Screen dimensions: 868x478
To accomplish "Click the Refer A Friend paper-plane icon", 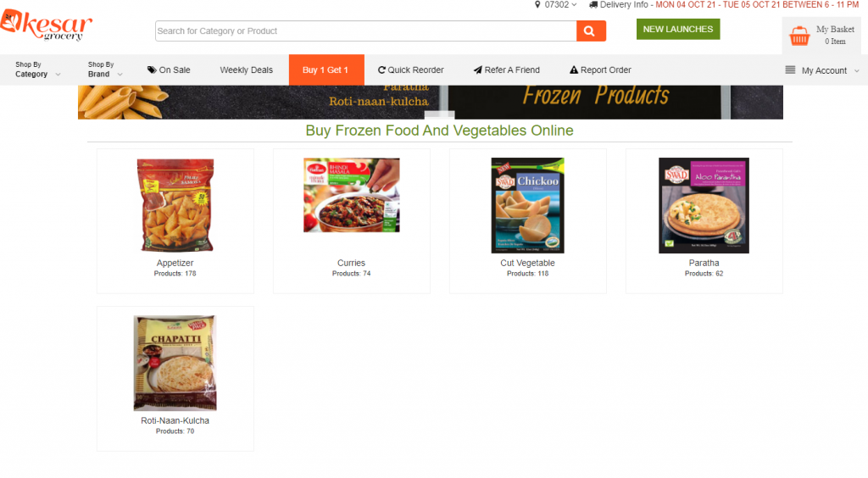I will [x=478, y=69].
